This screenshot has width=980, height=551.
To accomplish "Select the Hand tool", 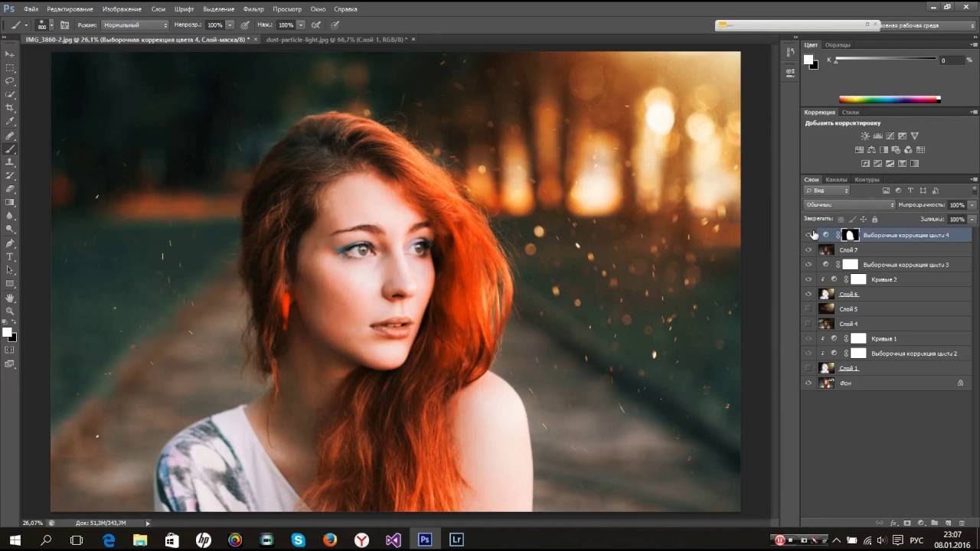I will (x=10, y=297).
